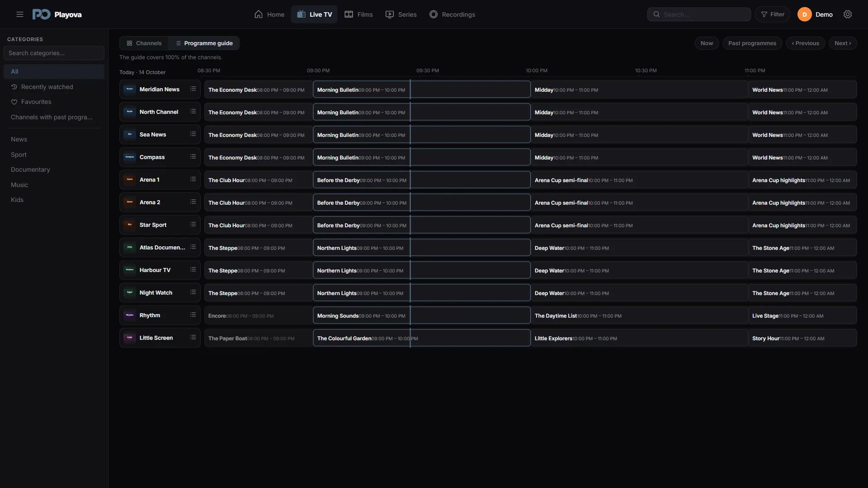Open Morning Sounds on Rhythm

tap(422, 315)
